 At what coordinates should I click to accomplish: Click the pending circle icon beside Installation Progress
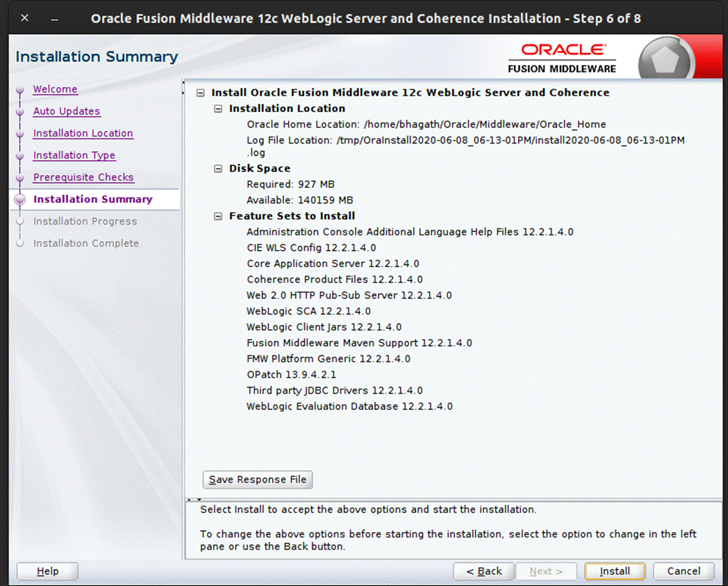click(20, 221)
